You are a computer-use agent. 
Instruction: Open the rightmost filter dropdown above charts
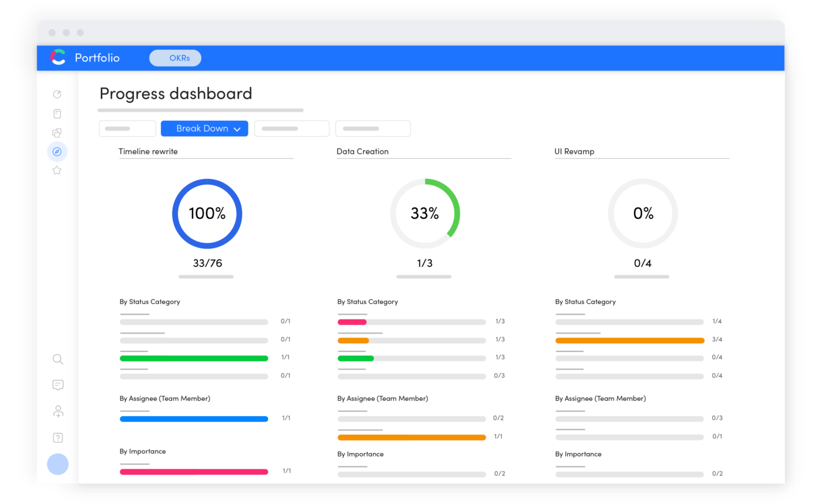point(373,128)
